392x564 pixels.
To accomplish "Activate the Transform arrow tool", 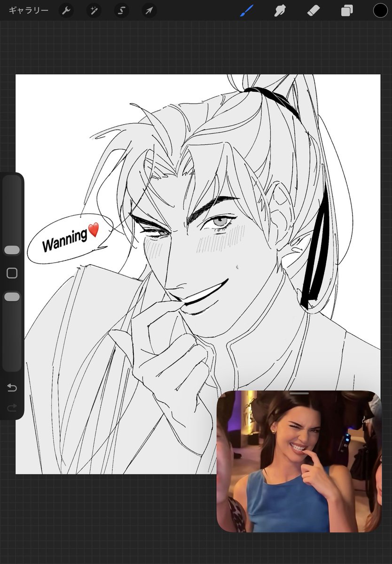I will coord(149,10).
